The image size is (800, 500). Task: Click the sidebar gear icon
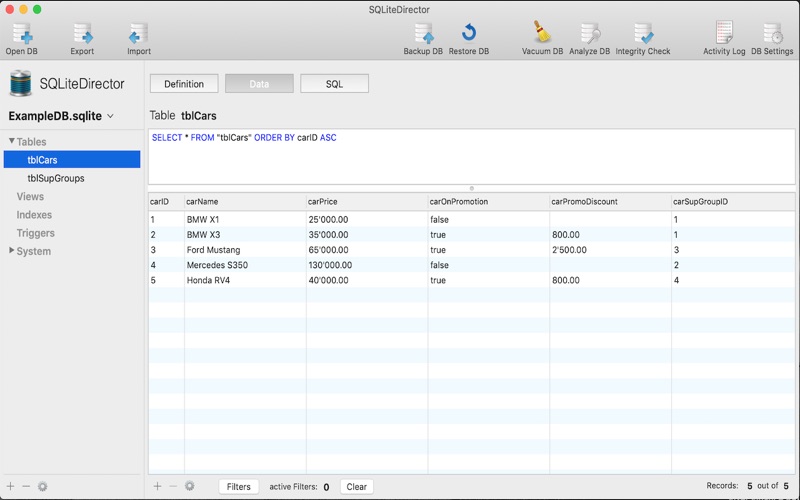click(x=42, y=486)
